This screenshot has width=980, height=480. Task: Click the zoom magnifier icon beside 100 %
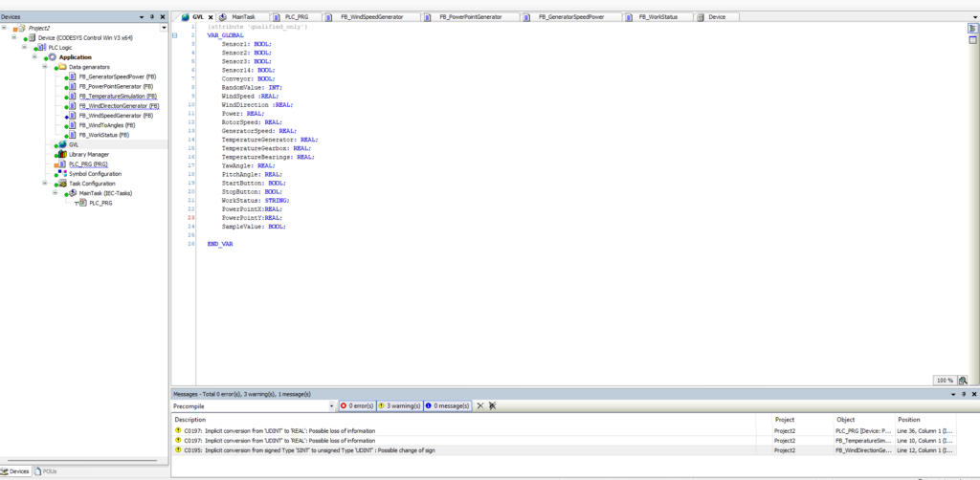coord(963,380)
